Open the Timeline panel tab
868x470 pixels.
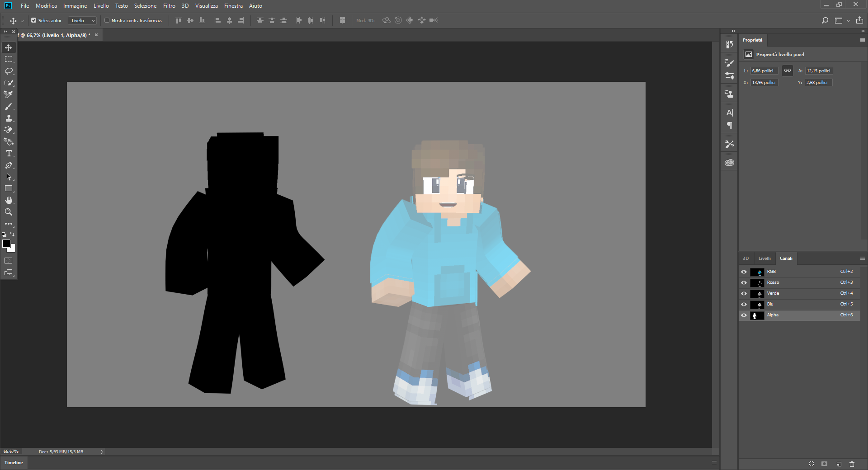[14, 463]
